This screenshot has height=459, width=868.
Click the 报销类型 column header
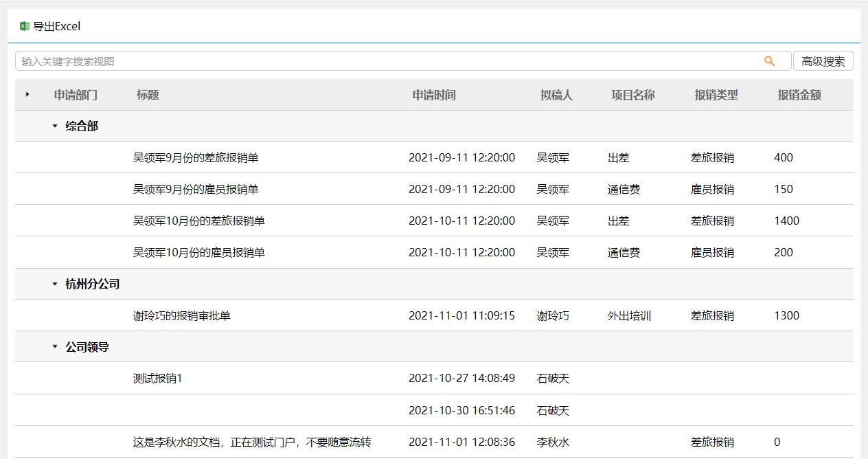(x=716, y=95)
